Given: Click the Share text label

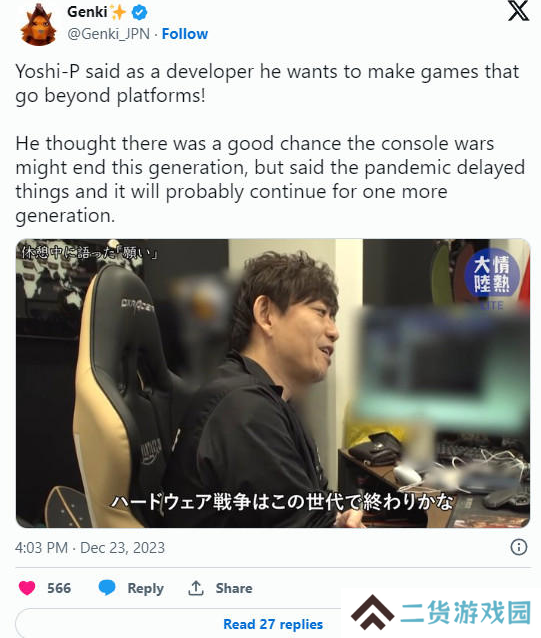Looking at the screenshot, I should pyautogui.click(x=234, y=588).
